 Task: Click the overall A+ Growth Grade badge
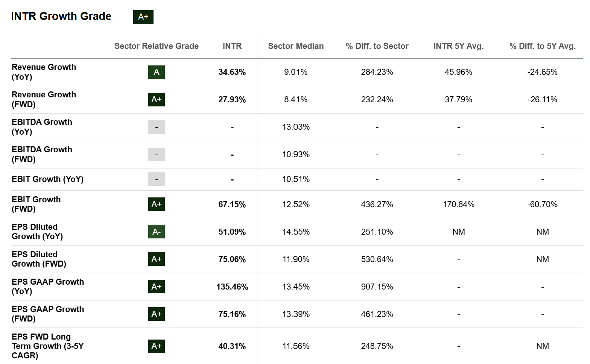click(x=143, y=17)
